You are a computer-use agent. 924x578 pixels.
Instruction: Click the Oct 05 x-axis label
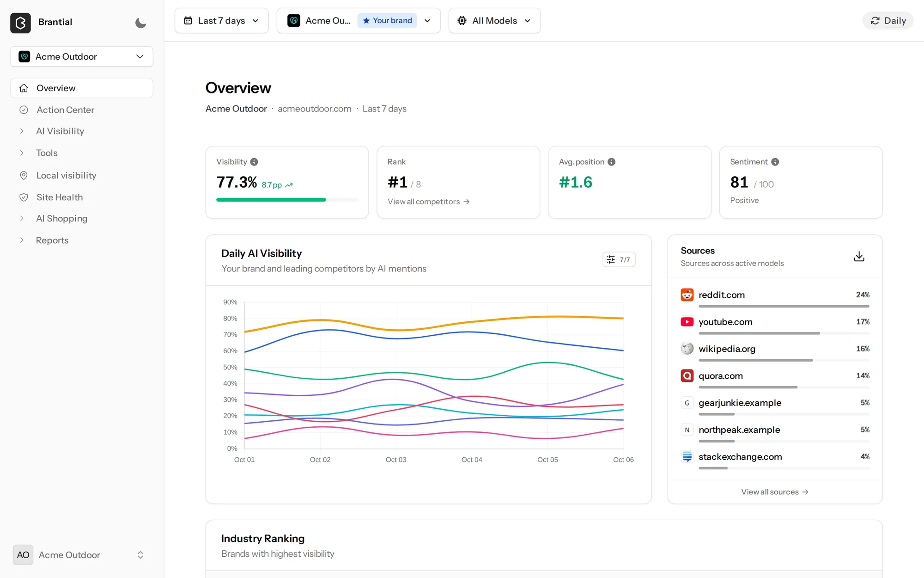(547, 460)
